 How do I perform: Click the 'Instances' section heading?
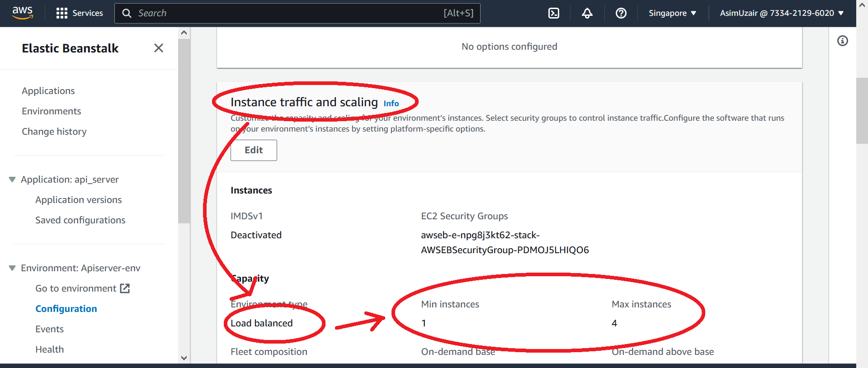tap(251, 190)
